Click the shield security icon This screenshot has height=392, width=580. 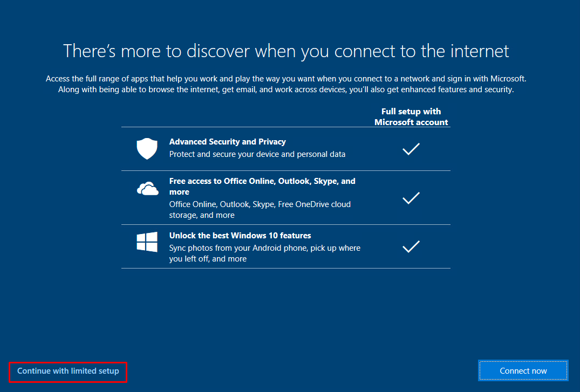(x=147, y=149)
